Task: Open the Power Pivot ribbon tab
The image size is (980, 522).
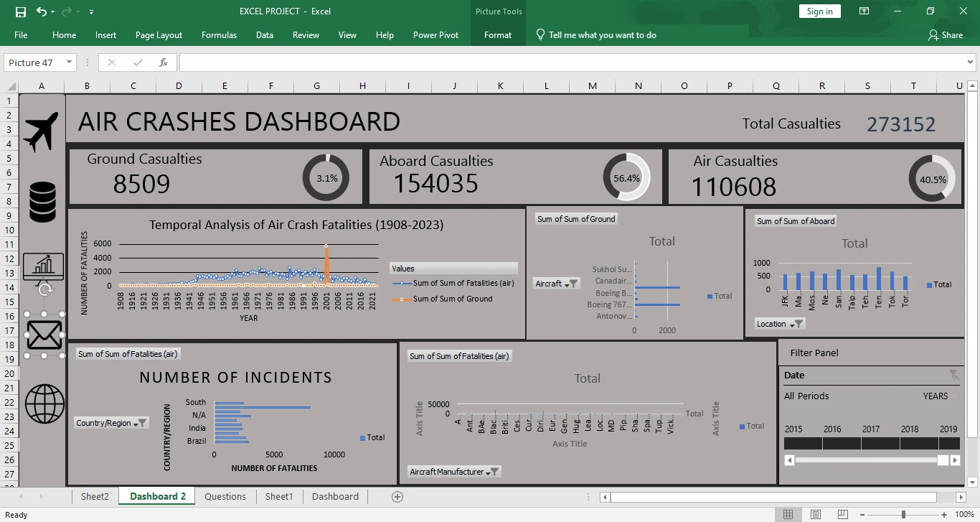Action: [435, 35]
